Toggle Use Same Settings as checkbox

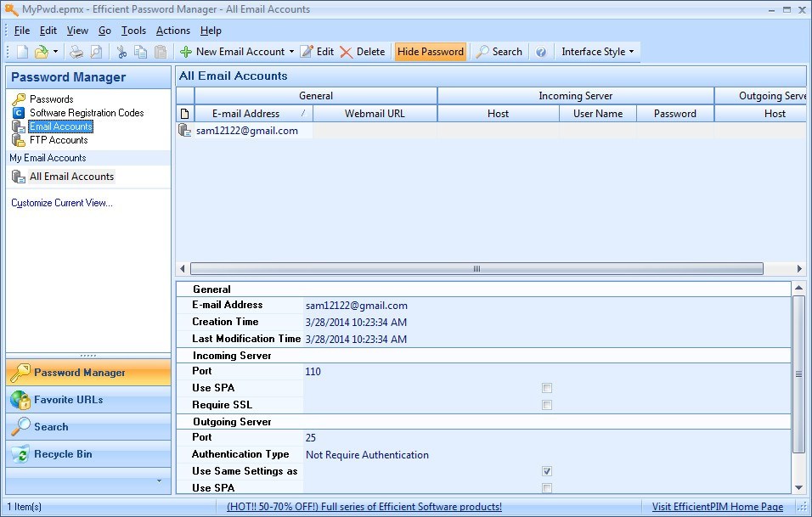click(547, 471)
